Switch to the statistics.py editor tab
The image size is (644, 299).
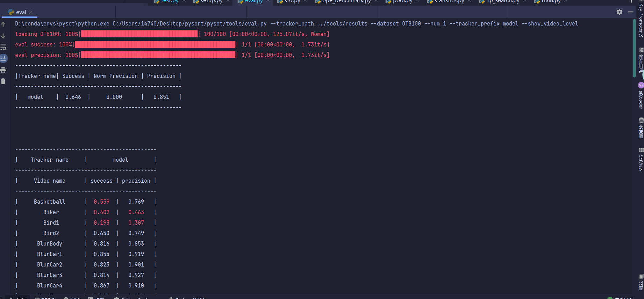[449, 1]
